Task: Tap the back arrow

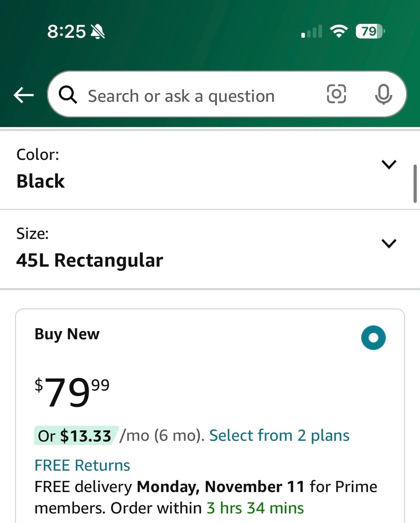Action: click(x=24, y=96)
